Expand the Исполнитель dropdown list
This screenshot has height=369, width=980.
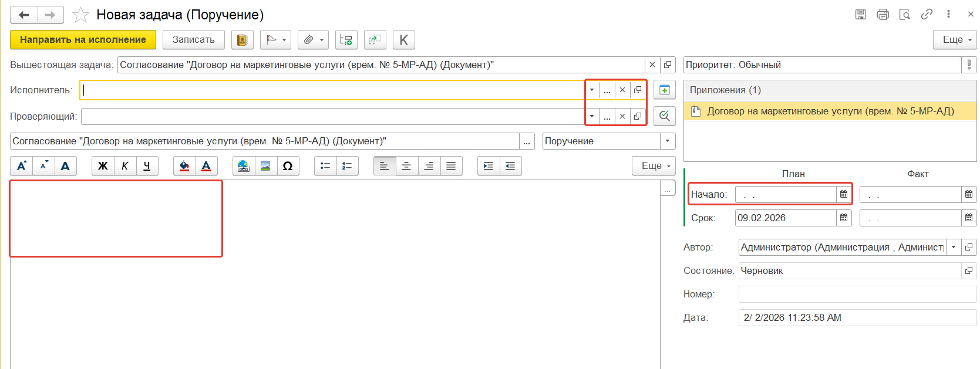[592, 90]
